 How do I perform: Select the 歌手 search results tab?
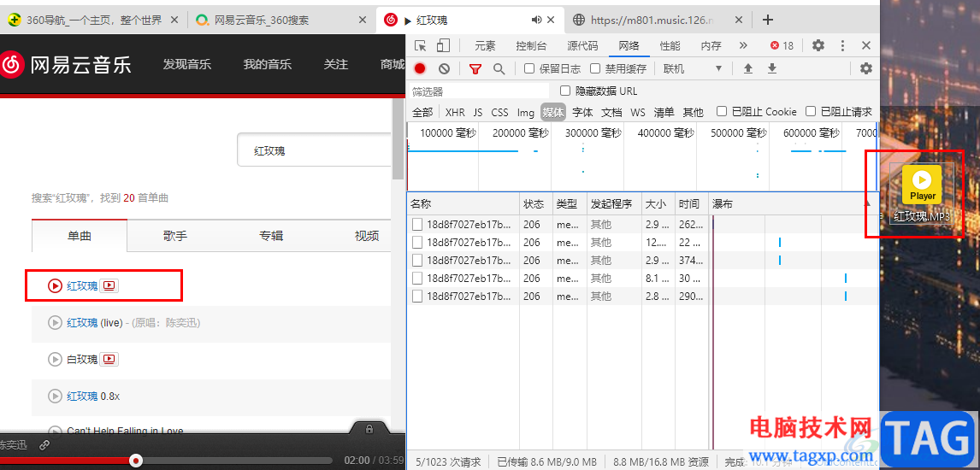[175, 236]
